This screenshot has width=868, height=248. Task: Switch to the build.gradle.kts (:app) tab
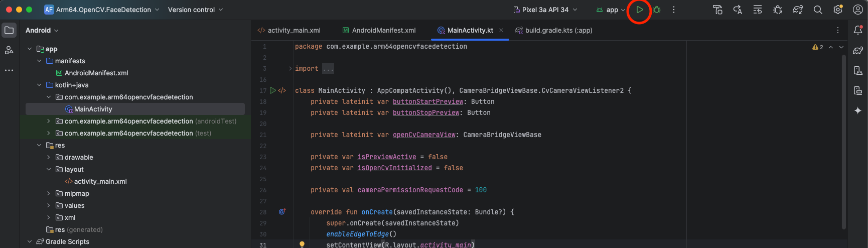(x=554, y=30)
